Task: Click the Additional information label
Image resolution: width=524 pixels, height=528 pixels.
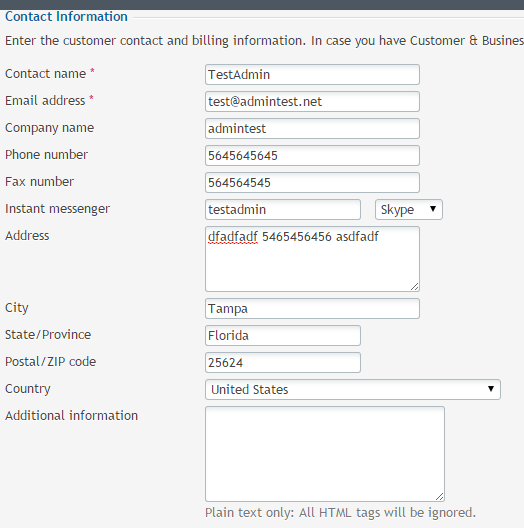Action: click(x=71, y=416)
